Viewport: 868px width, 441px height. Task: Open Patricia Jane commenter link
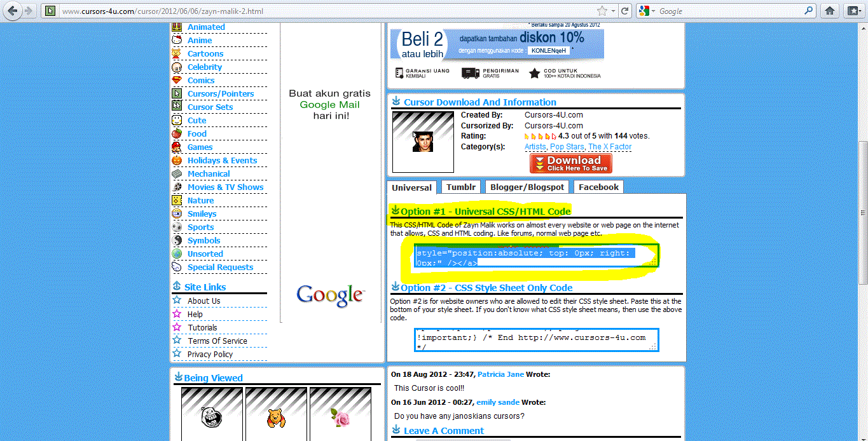click(x=500, y=374)
